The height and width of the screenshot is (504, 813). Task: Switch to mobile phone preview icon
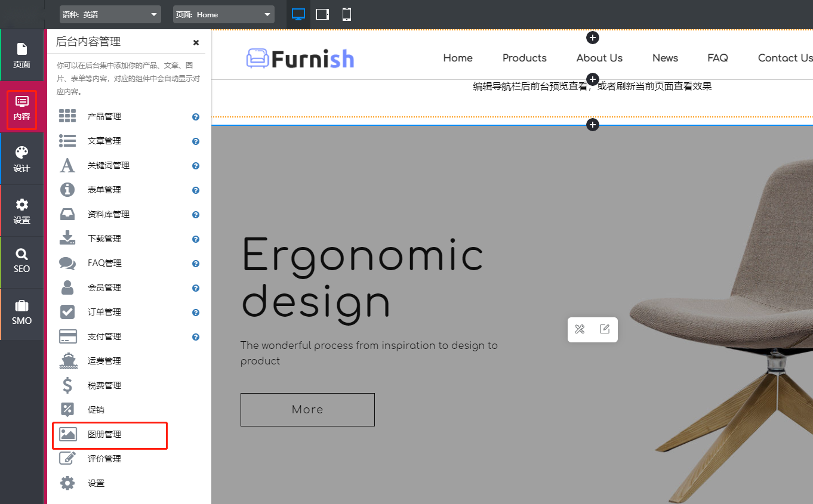click(347, 14)
